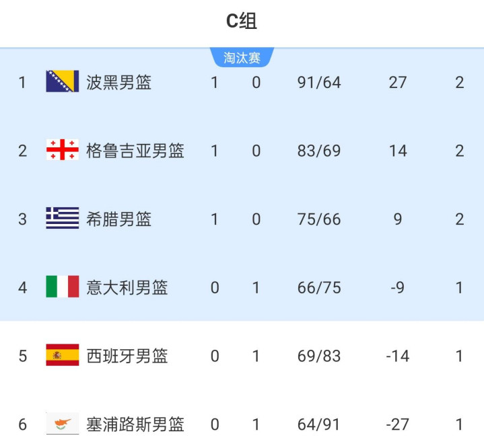Click the 淘汰赛 knockout label

242,58
